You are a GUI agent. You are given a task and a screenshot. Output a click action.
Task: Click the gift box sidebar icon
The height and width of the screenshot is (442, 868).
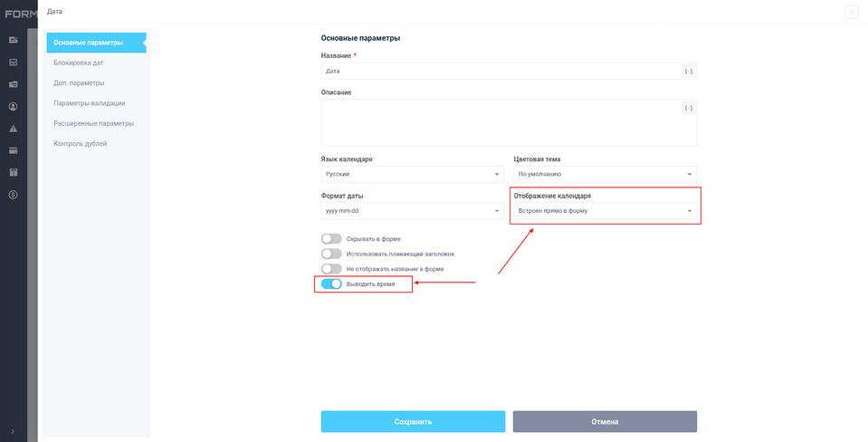[14, 172]
